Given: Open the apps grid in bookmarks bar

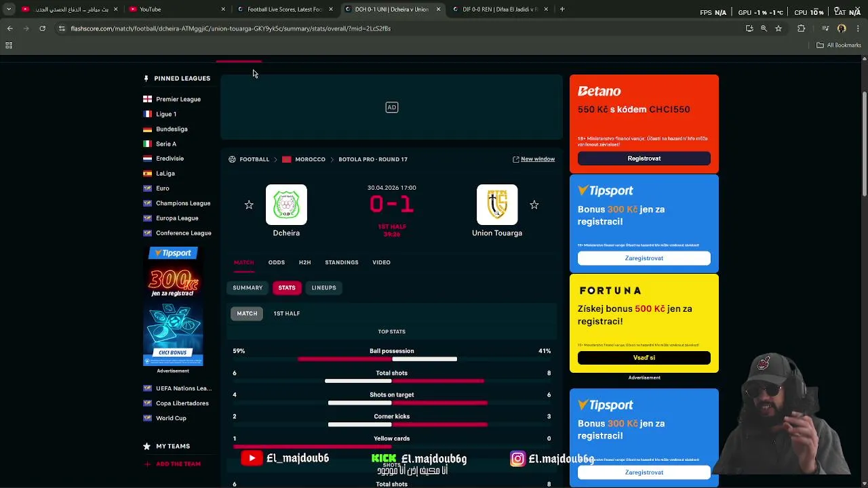Looking at the screenshot, I should click(x=9, y=45).
